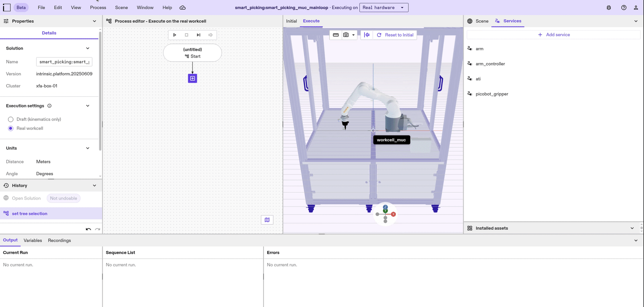Toggle the sidebar panel icon
This screenshot has height=307, width=644.
point(7,8)
